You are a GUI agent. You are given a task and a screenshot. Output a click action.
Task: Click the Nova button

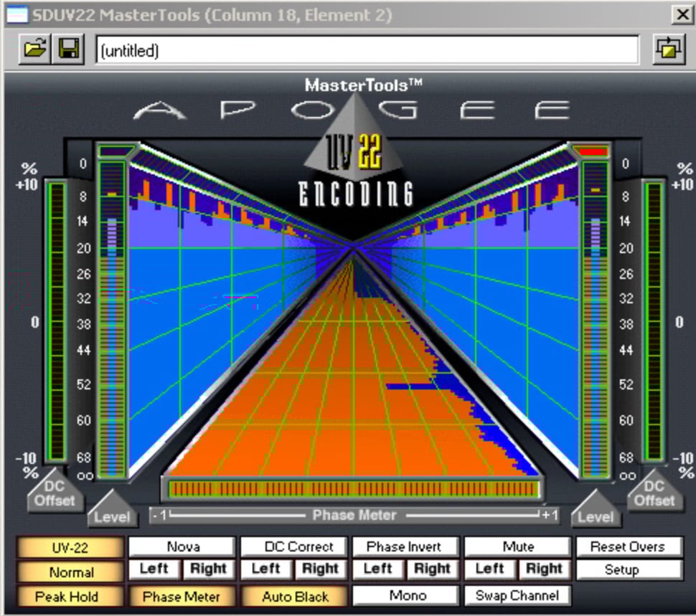click(x=182, y=546)
